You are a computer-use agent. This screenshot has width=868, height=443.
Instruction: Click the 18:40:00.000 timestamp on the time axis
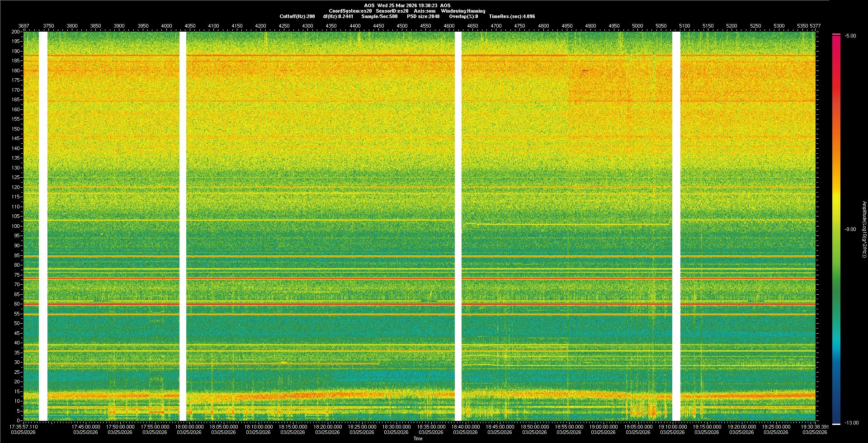465,427
